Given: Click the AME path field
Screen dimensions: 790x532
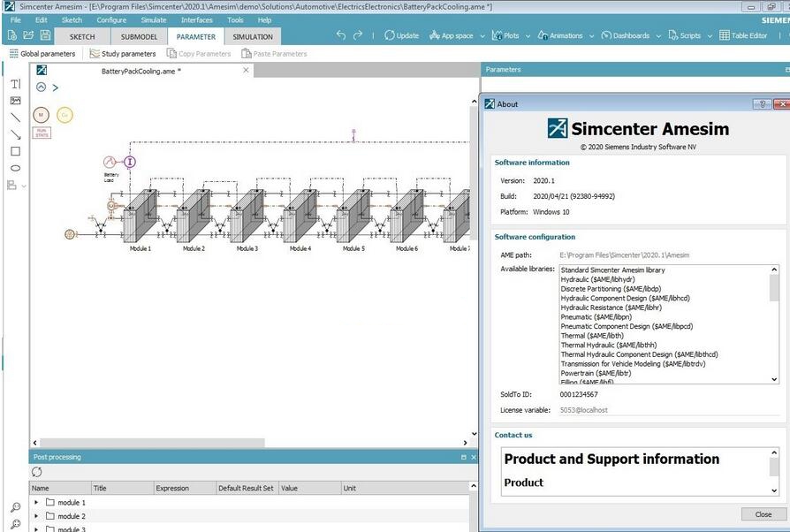Looking at the screenshot, I should coord(670,255).
